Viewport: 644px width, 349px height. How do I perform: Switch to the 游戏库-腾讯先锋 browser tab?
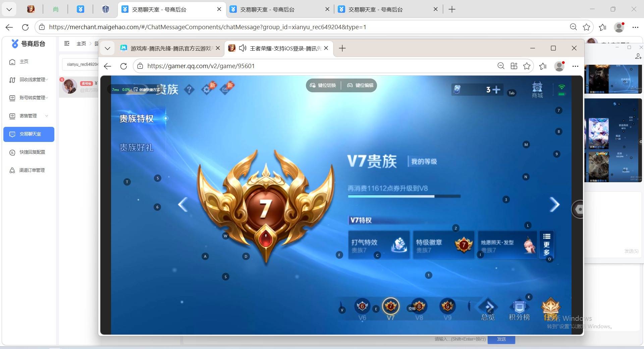170,48
